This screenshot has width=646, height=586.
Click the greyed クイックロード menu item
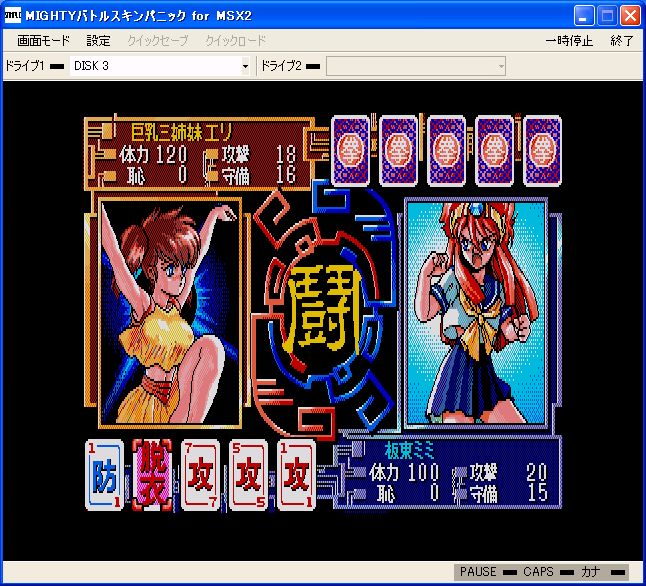(x=236, y=40)
